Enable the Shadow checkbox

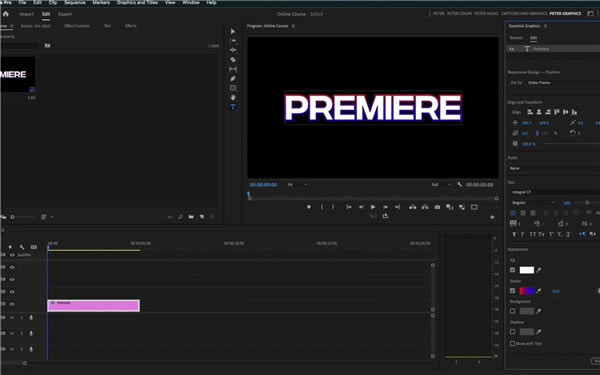pos(512,332)
